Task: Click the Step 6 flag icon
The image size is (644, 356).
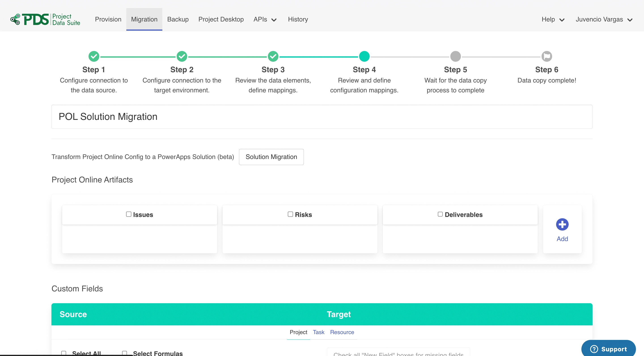Action: pos(547,56)
